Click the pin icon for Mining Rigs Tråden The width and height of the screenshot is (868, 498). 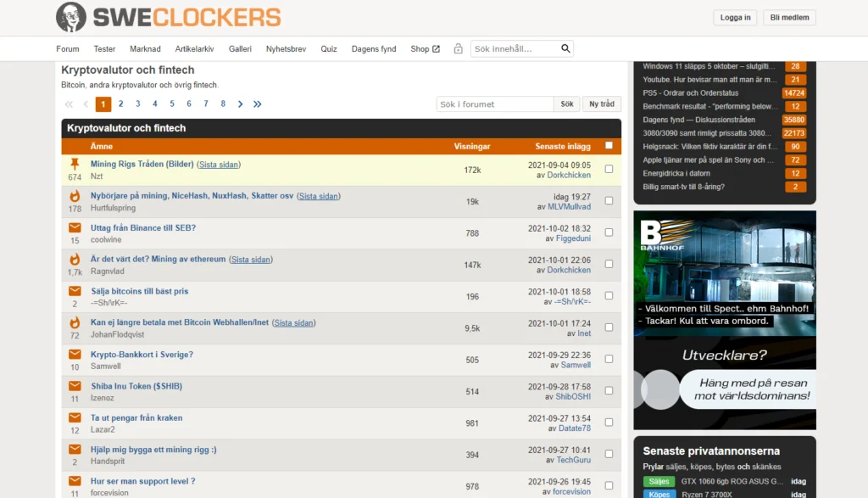click(75, 164)
